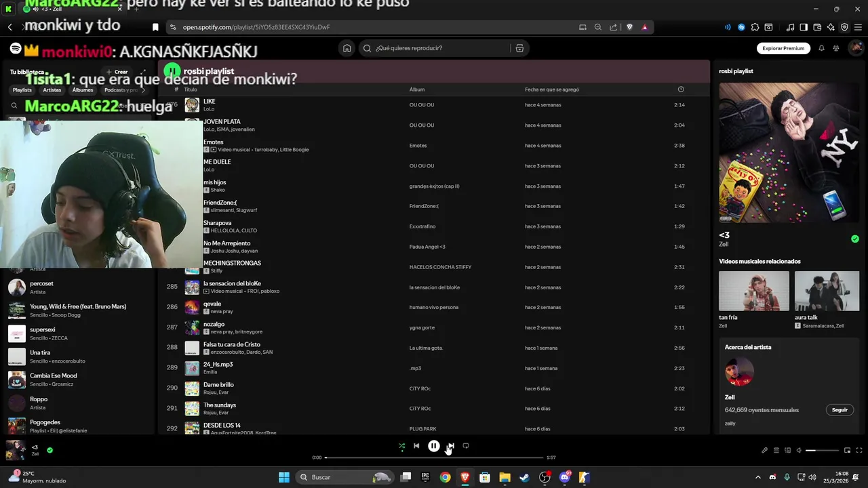
Task: Click the saved check next to <3 in player bar
Action: [x=50, y=450]
